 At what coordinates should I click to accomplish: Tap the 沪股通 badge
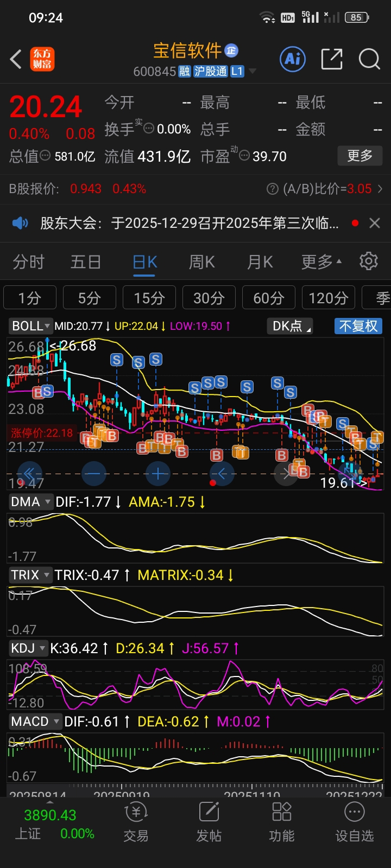coord(211,71)
